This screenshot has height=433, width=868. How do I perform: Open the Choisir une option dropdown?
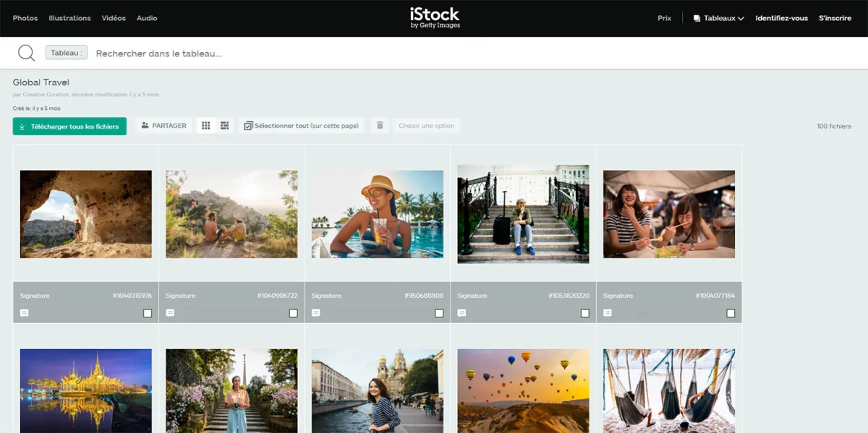click(427, 126)
